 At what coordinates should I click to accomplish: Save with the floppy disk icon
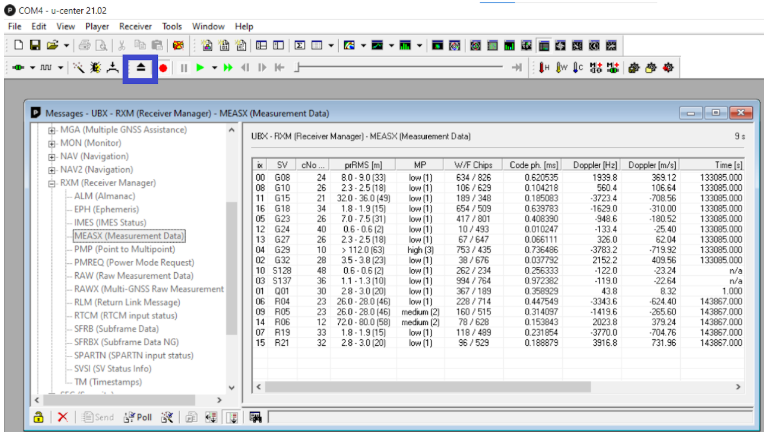pyautogui.click(x=35, y=45)
